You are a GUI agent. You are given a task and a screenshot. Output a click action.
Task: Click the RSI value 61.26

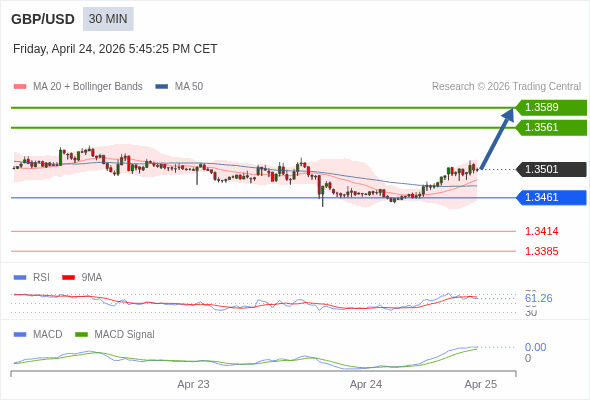tap(538, 298)
